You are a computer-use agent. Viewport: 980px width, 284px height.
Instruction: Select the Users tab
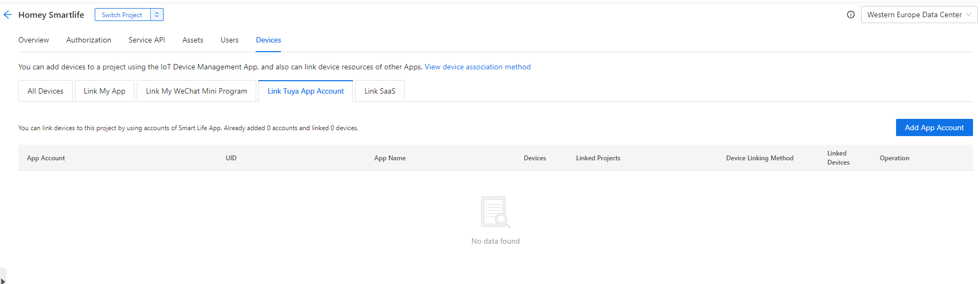click(x=230, y=40)
